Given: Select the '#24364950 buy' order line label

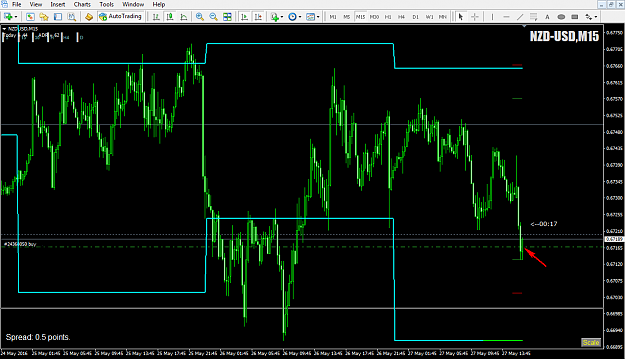Looking at the screenshot, I should 20,244.
